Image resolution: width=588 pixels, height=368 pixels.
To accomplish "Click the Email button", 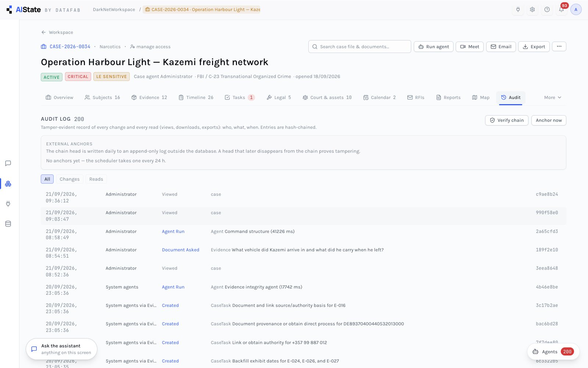I will point(501,47).
